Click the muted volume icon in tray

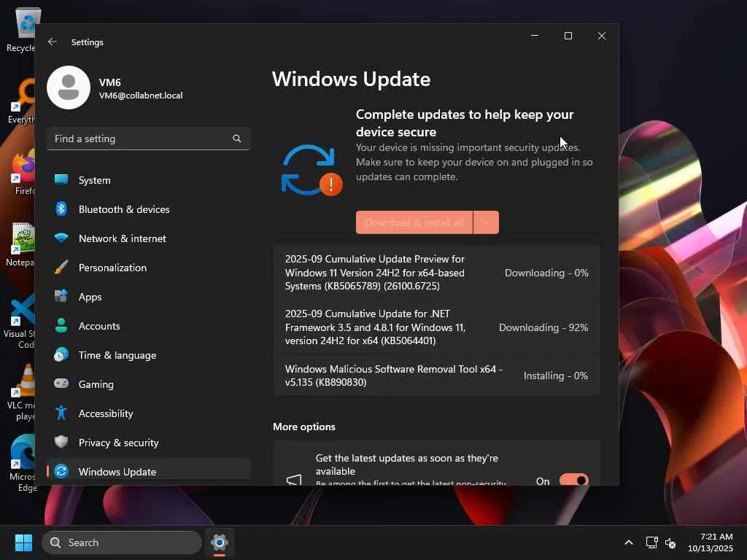(670, 542)
